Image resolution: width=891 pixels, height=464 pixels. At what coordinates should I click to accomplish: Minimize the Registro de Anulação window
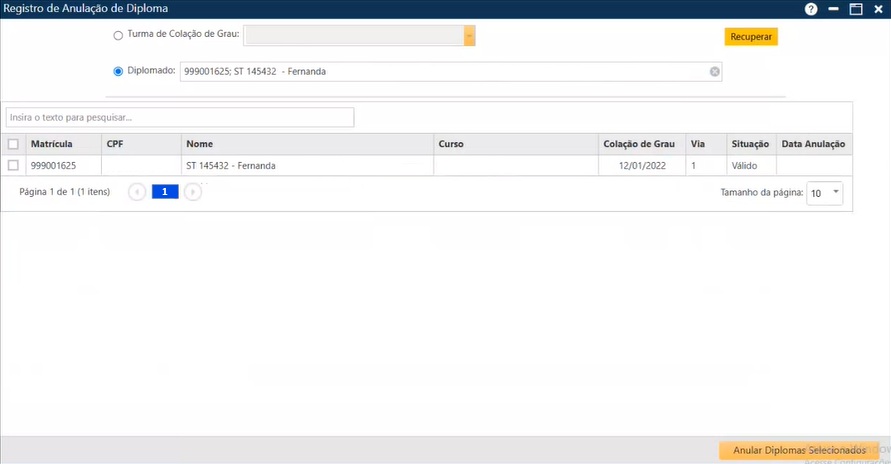click(x=834, y=9)
